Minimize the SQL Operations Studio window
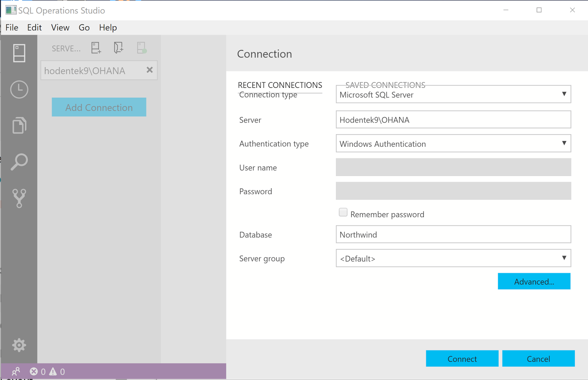 (506, 10)
